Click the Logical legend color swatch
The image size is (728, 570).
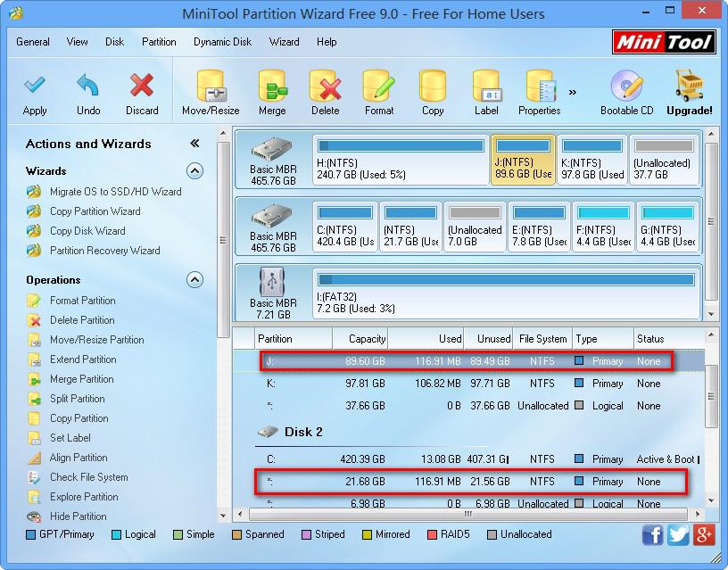pyautogui.click(x=117, y=534)
